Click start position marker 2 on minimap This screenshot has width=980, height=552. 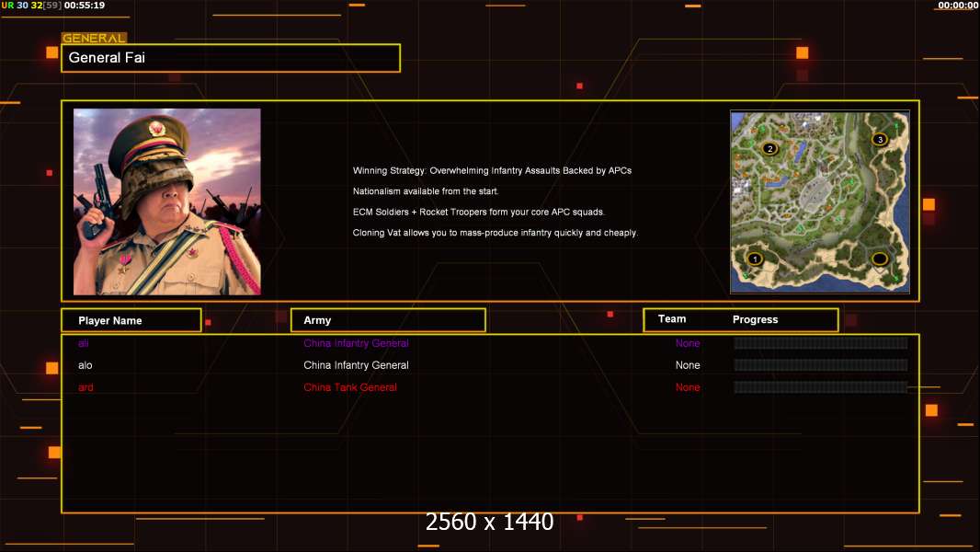pos(769,148)
